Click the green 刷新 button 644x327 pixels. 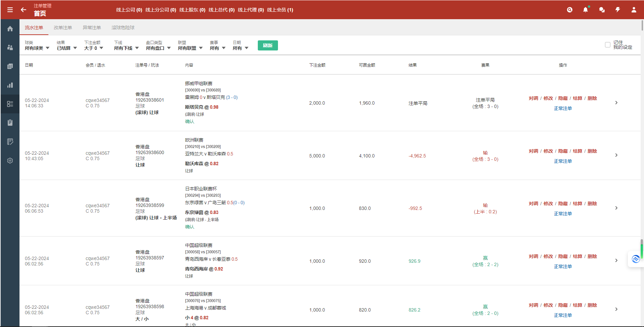(268, 45)
